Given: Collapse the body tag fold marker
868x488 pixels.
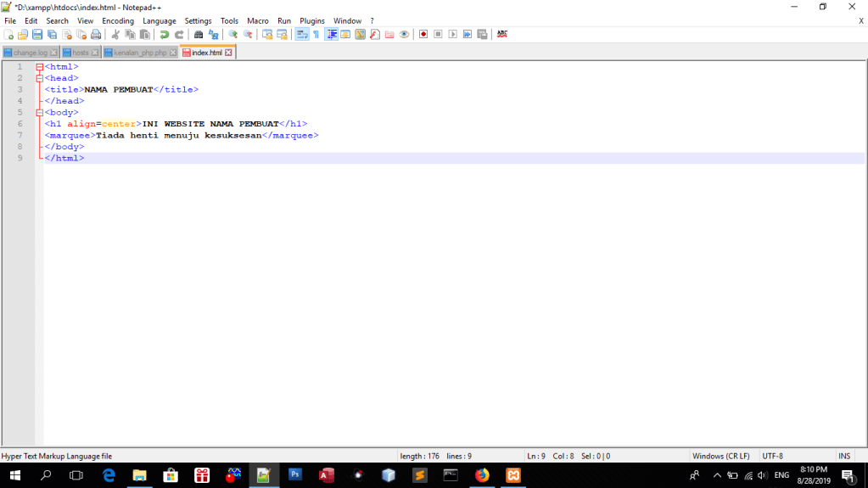Looking at the screenshot, I should pos(39,112).
